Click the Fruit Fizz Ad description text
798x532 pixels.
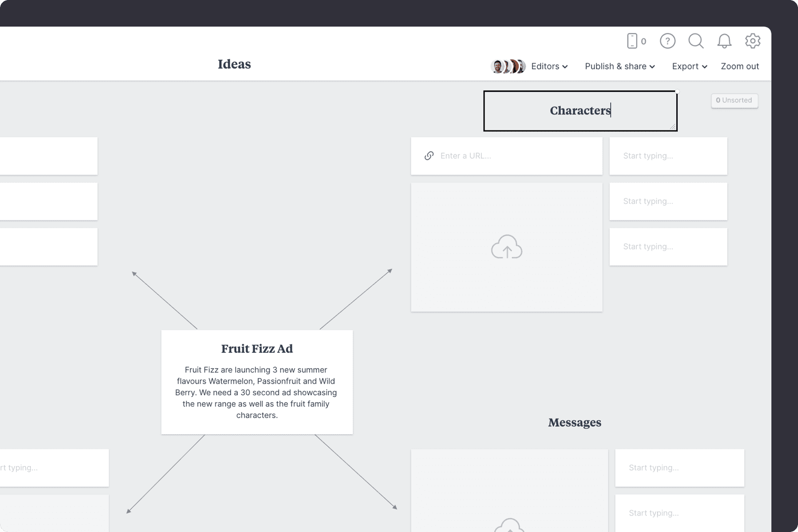tap(256, 393)
